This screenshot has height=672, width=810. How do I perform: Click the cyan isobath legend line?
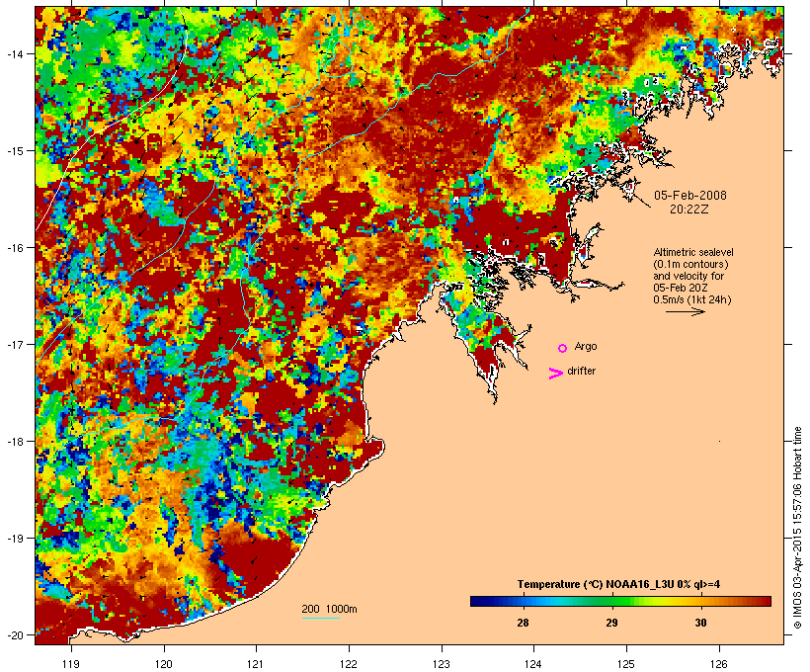point(321,619)
